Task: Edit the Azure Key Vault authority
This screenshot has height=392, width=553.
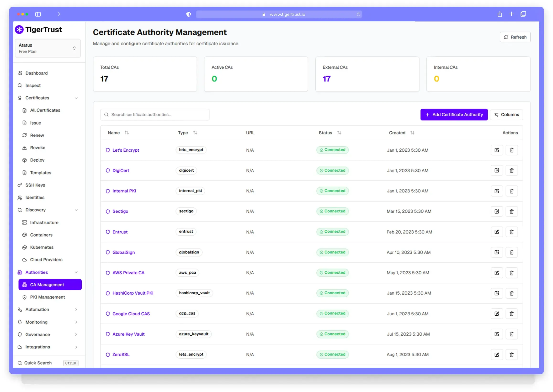Action: point(496,334)
